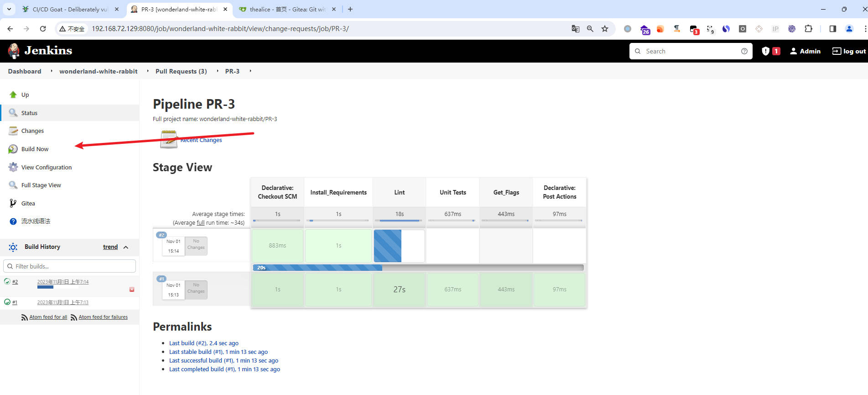Open the Admin user menu
The height and width of the screenshot is (395, 868).
pyautogui.click(x=806, y=51)
